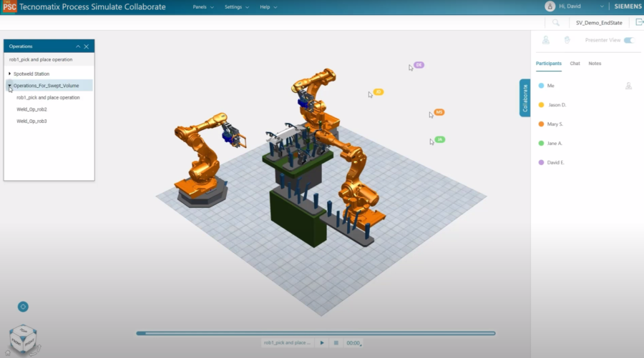Open the Notes tab
This screenshot has height=358, width=644.
click(x=595, y=64)
